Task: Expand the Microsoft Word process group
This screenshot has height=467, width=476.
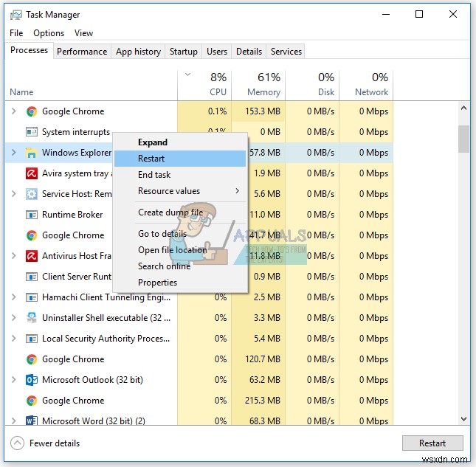Action: tap(14, 421)
